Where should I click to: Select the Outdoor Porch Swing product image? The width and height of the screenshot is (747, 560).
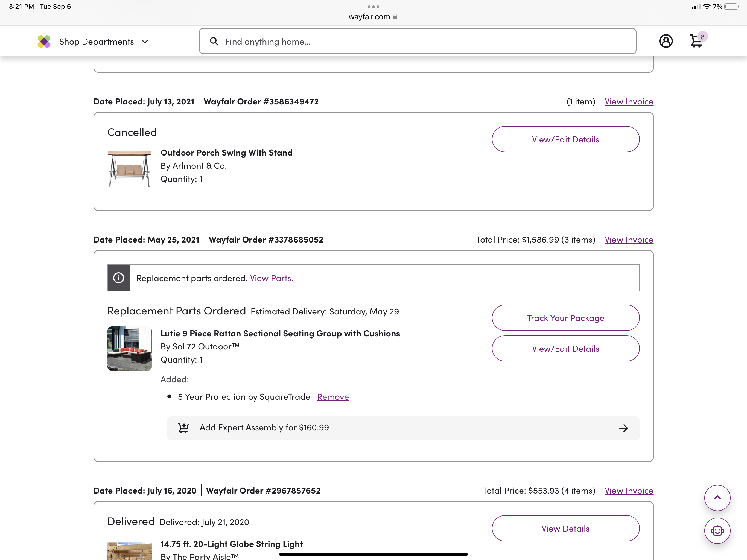[x=130, y=168]
